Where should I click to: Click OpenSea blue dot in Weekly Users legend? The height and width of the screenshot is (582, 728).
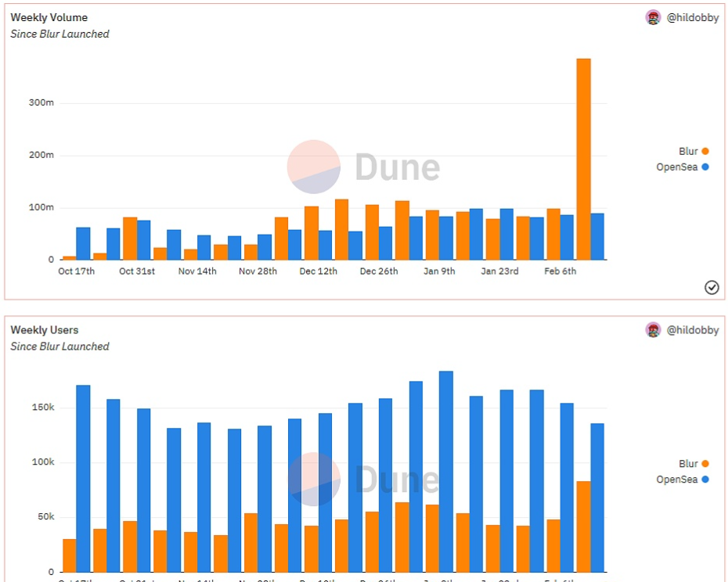(705, 480)
